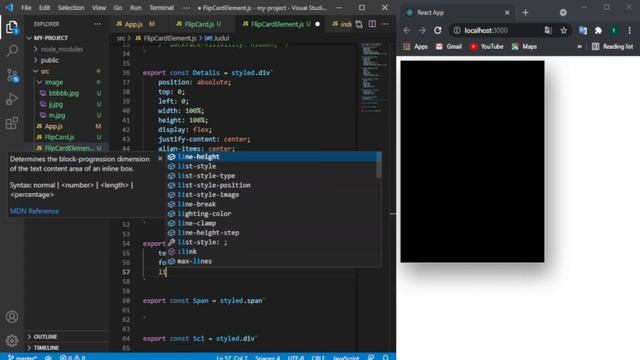Open the Maps bookmark
This screenshot has width=640, height=360.
tap(524, 47)
